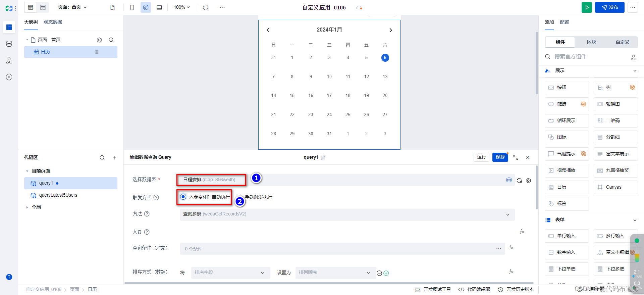644x295 pixels.
Task: Click the new page icon in toolbar
Action: 113,7
